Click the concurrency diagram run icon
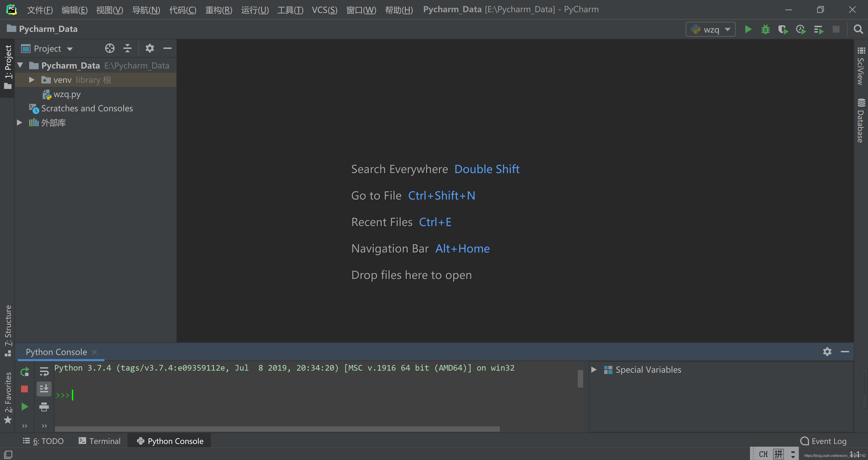Image resolution: width=868 pixels, height=460 pixels. pyautogui.click(x=819, y=29)
